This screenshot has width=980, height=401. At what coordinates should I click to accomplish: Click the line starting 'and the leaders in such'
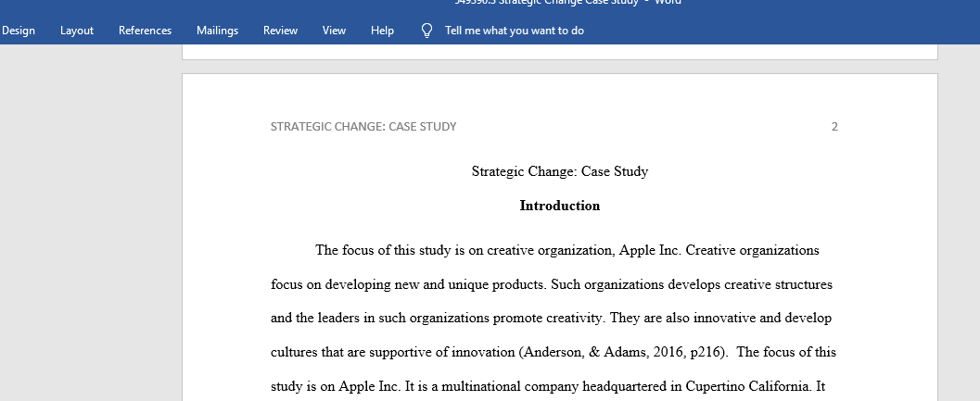(x=551, y=319)
